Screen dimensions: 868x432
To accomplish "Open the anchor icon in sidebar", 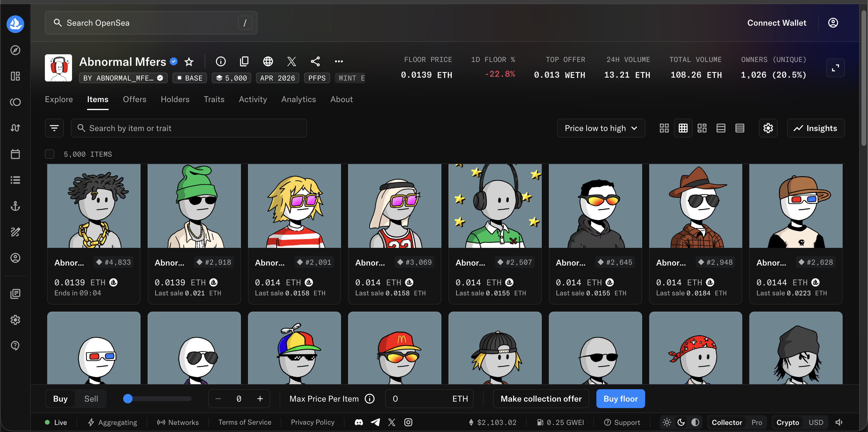I will (15, 206).
